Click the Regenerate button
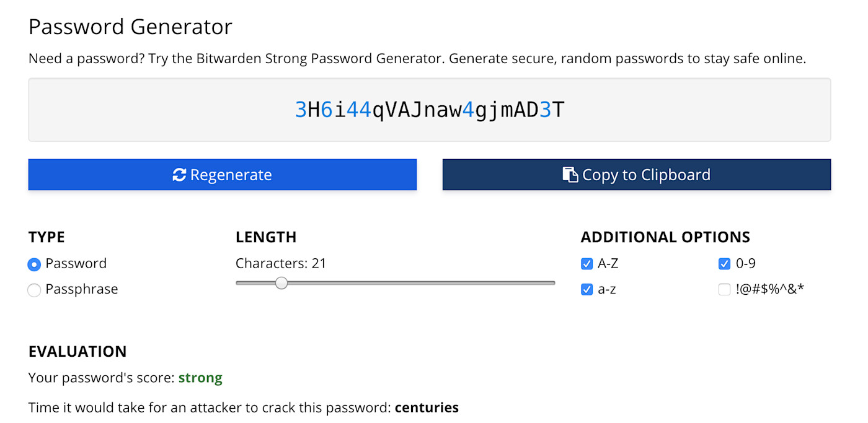 [x=222, y=175]
